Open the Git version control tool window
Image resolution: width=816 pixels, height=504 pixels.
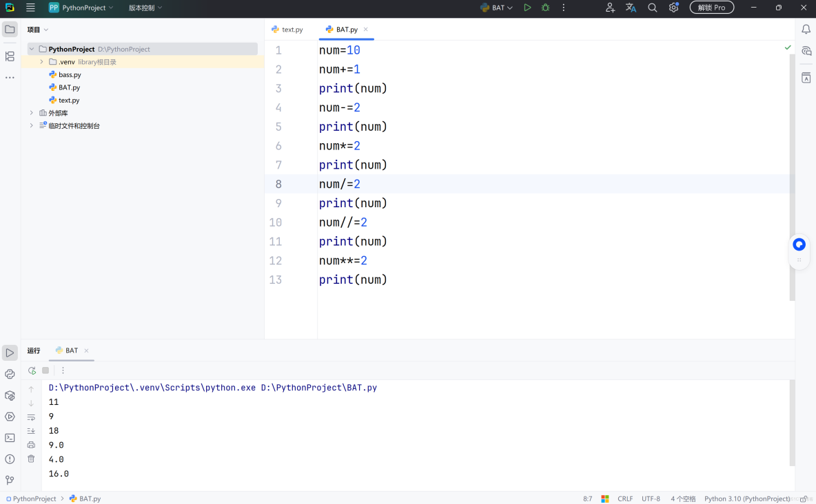(10, 480)
